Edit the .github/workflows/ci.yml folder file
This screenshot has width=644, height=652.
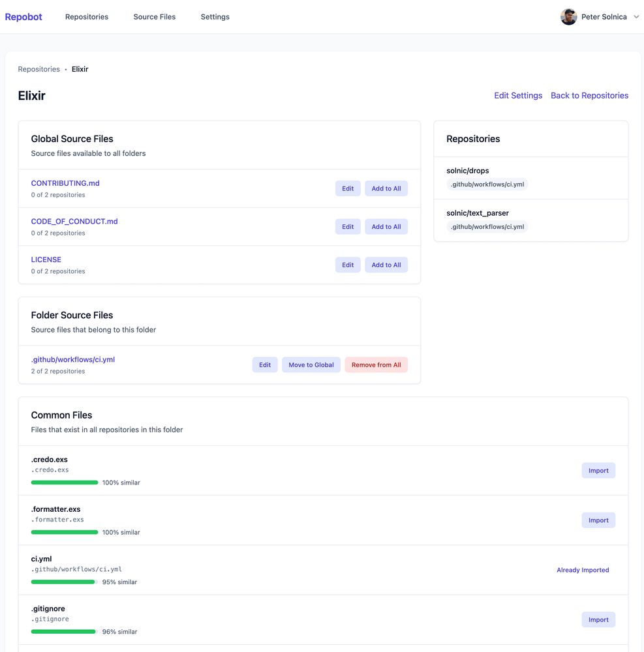pyautogui.click(x=265, y=364)
